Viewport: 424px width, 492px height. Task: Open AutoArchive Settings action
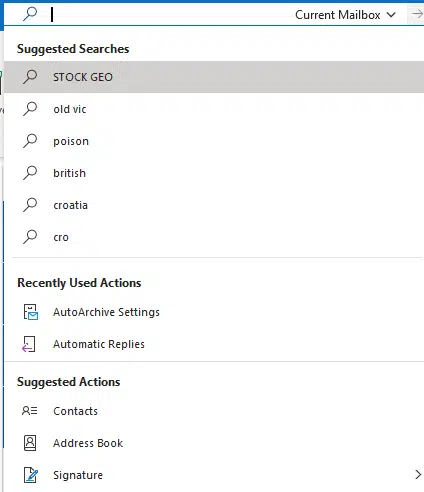pyautogui.click(x=214, y=312)
